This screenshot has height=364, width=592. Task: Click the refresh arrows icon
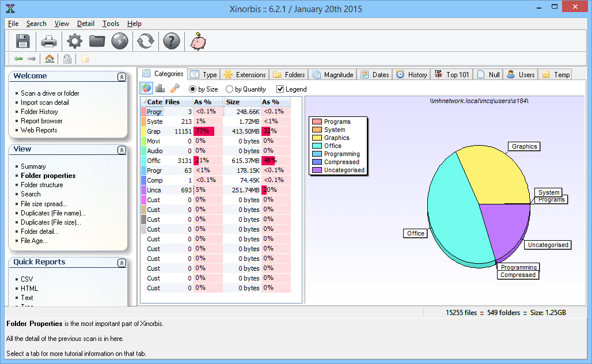pos(145,41)
